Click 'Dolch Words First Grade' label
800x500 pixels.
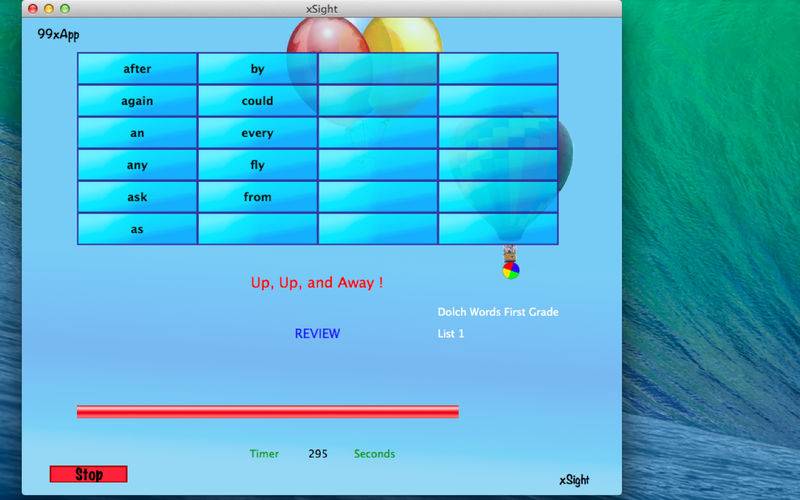coord(498,312)
